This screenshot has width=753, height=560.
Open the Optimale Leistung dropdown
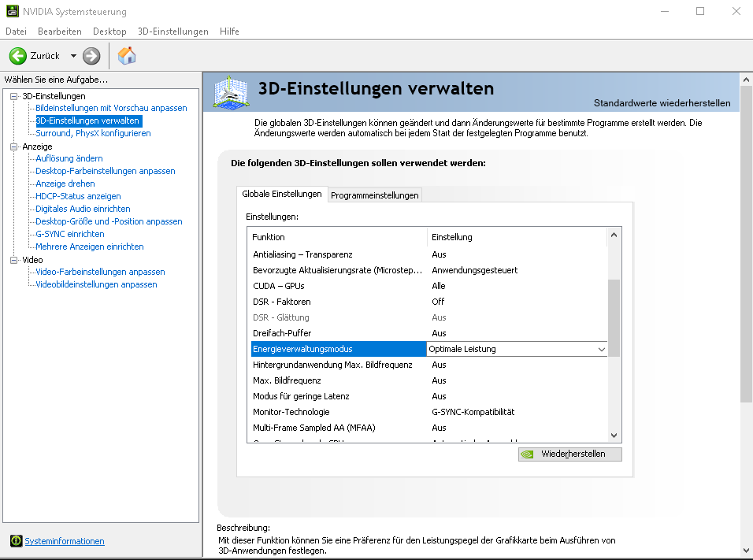coord(602,349)
